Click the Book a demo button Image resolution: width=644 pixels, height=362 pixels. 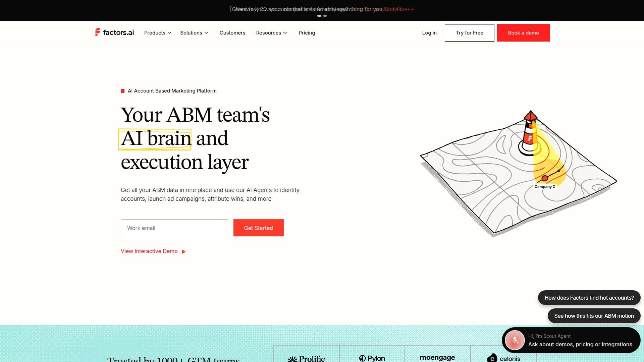[524, 33]
